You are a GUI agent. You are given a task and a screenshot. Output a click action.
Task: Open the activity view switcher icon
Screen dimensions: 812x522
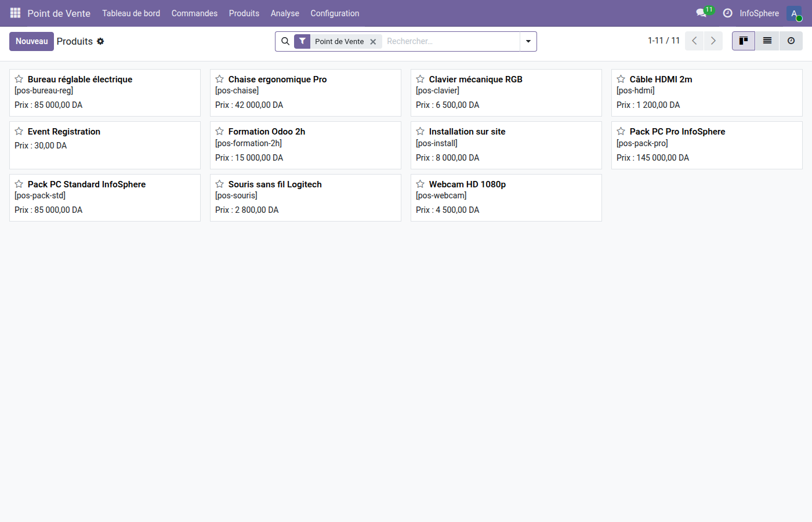tap(791, 41)
